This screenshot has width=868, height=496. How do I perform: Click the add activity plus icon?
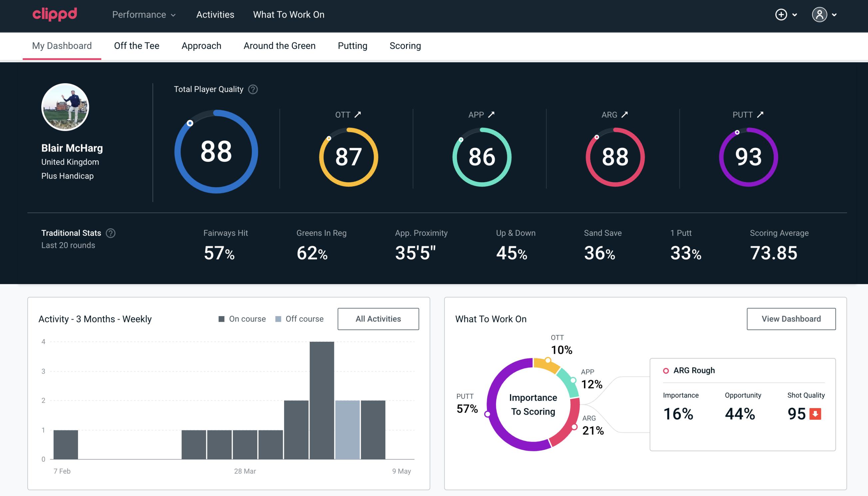[x=781, y=15]
